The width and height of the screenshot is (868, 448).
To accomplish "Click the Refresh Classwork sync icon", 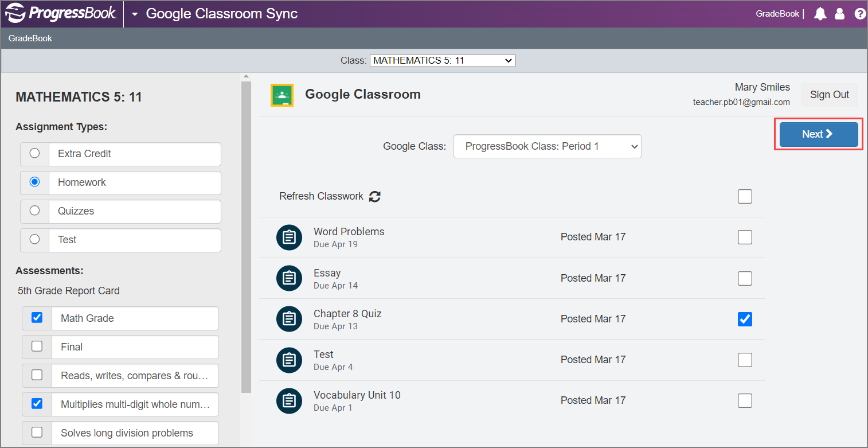I will (375, 197).
